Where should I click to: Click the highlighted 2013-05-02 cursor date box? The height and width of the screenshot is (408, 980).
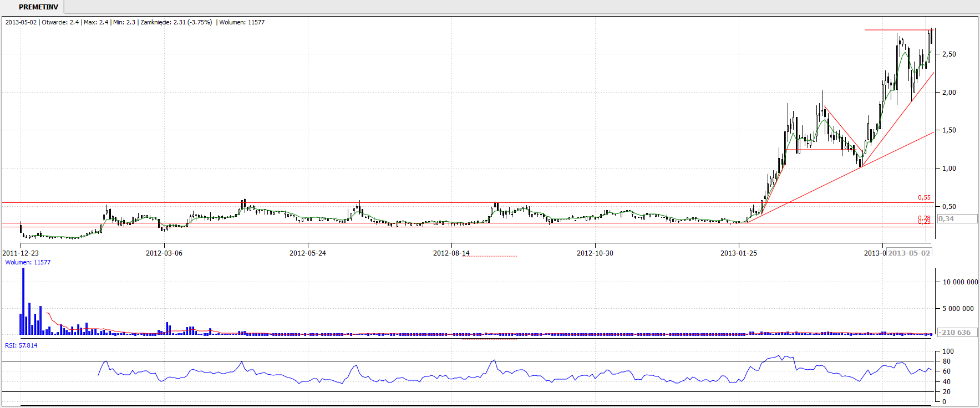909,253
